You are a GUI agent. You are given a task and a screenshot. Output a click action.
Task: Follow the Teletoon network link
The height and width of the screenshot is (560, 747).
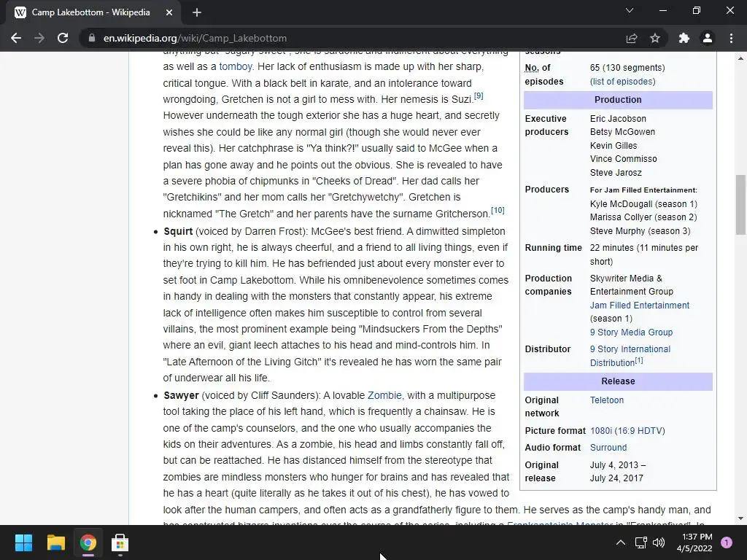click(x=606, y=400)
